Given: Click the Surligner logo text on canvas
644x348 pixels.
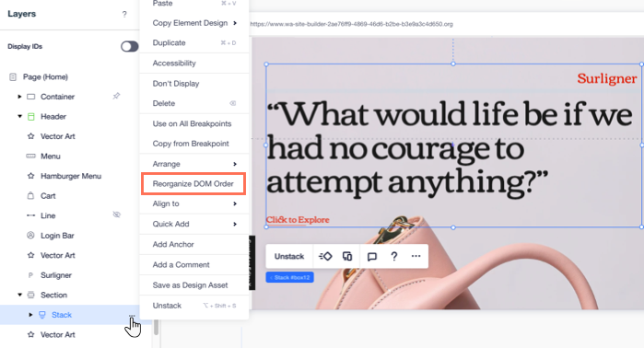Looking at the screenshot, I should 607,78.
